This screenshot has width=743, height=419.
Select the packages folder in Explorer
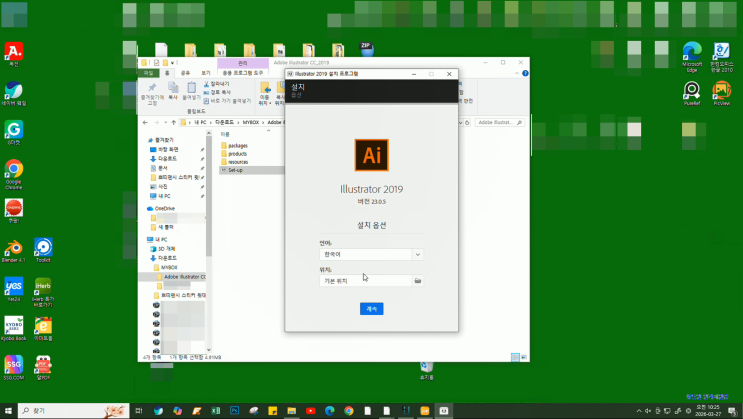coord(238,146)
